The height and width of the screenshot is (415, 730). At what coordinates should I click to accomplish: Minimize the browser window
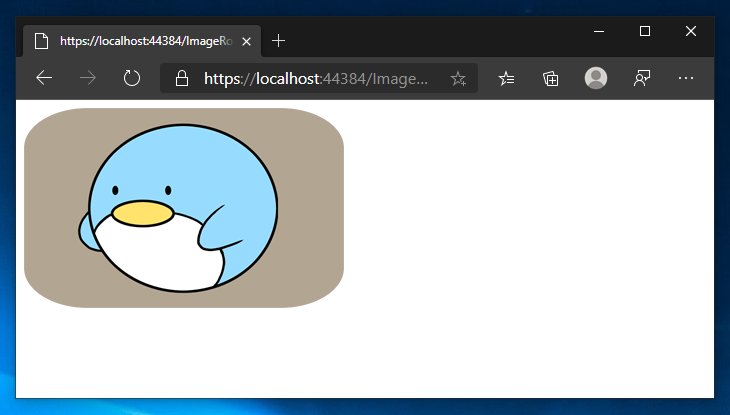click(x=599, y=31)
